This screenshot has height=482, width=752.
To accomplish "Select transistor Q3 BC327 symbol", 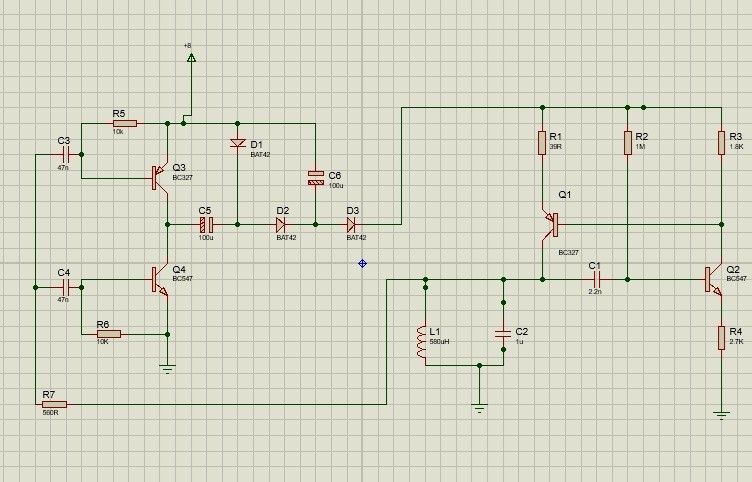I will (160, 177).
